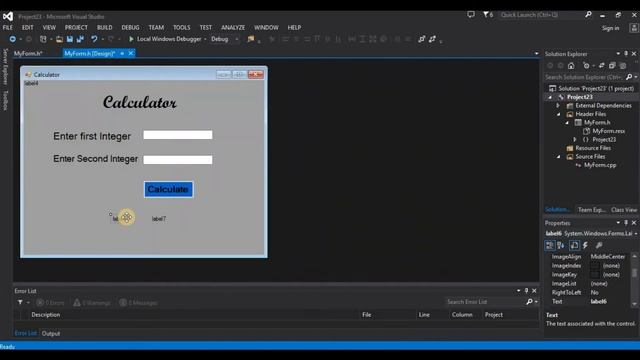Open the VIEW menu
The width and height of the screenshot is (640, 360).
click(49, 27)
